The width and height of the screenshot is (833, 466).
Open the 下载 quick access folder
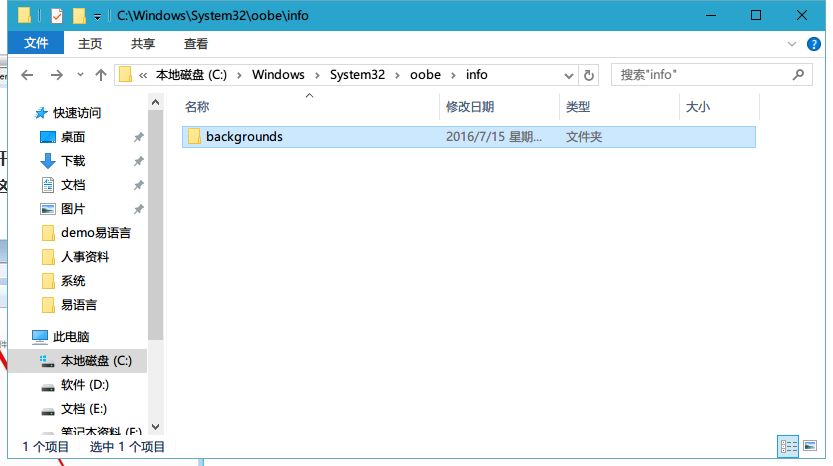73,161
